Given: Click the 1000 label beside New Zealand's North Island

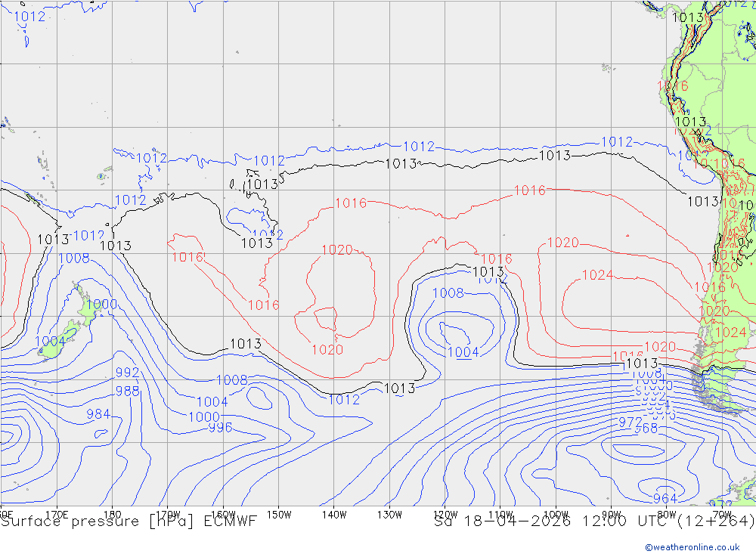Looking at the screenshot, I should coord(102,305).
